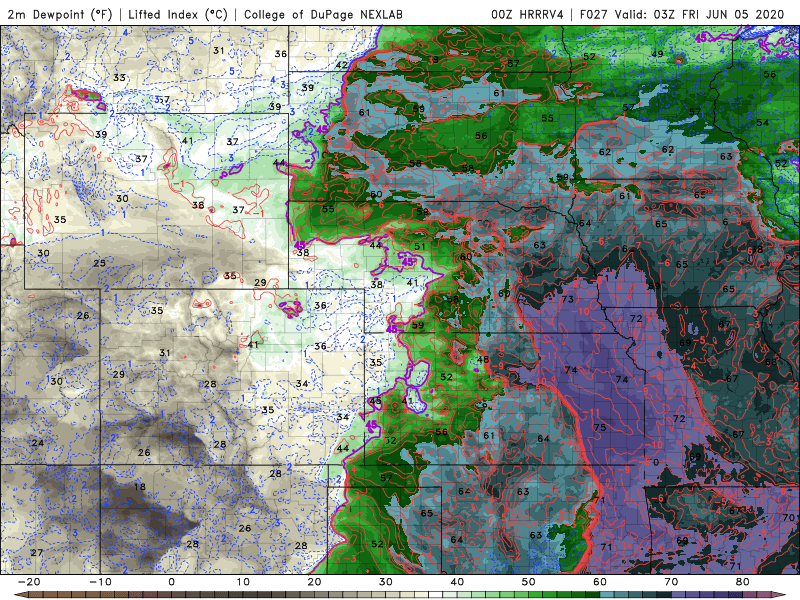Click the dewpoint value 27 on the map
The width and height of the screenshot is (800, 600).
coord(36,553)
